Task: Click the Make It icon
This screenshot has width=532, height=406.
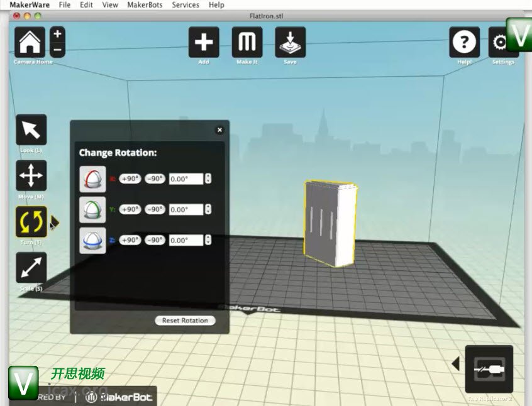Action: click(247, 42)
